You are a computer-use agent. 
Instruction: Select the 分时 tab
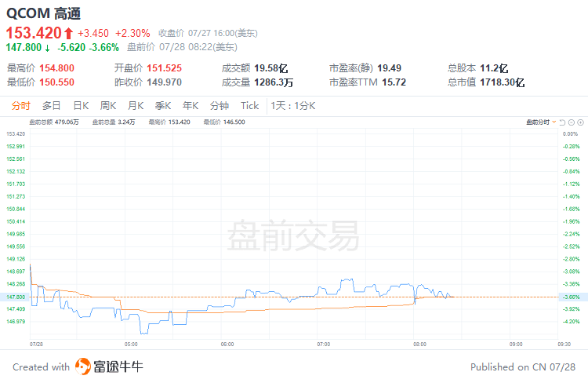20,106
